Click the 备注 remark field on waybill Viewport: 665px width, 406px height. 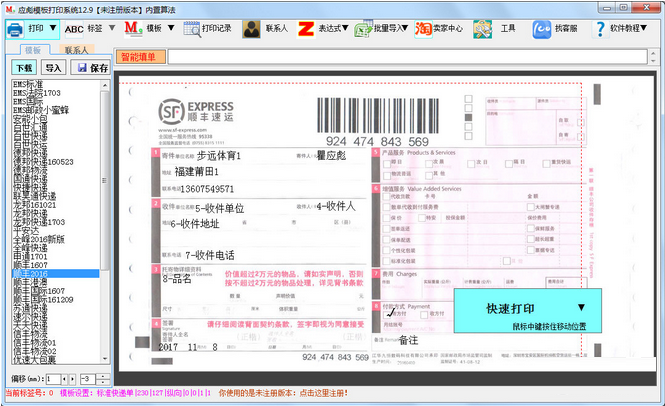pos(408,340)
